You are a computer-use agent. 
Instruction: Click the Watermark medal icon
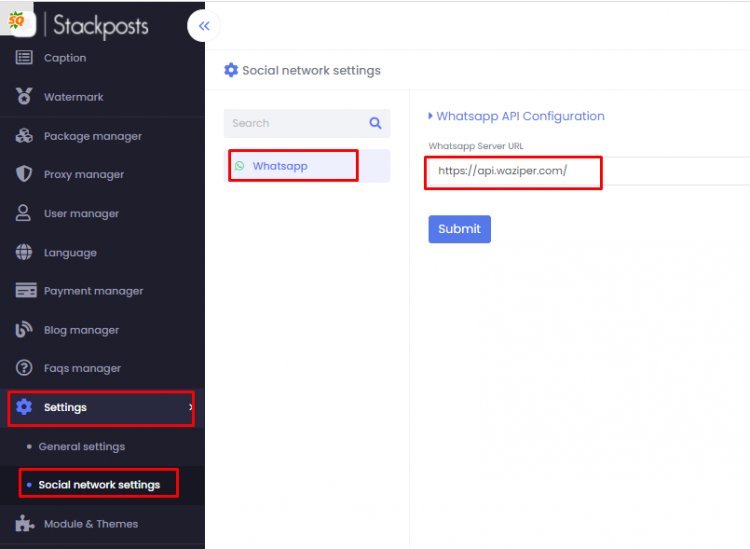tap(24, 97)
